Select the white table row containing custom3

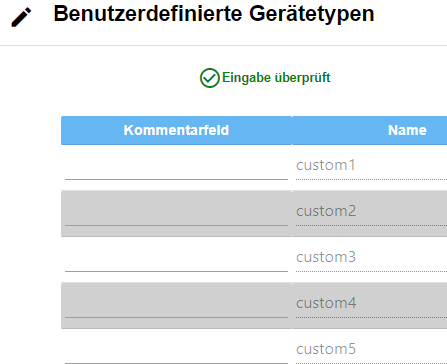[x=254, y=260]
